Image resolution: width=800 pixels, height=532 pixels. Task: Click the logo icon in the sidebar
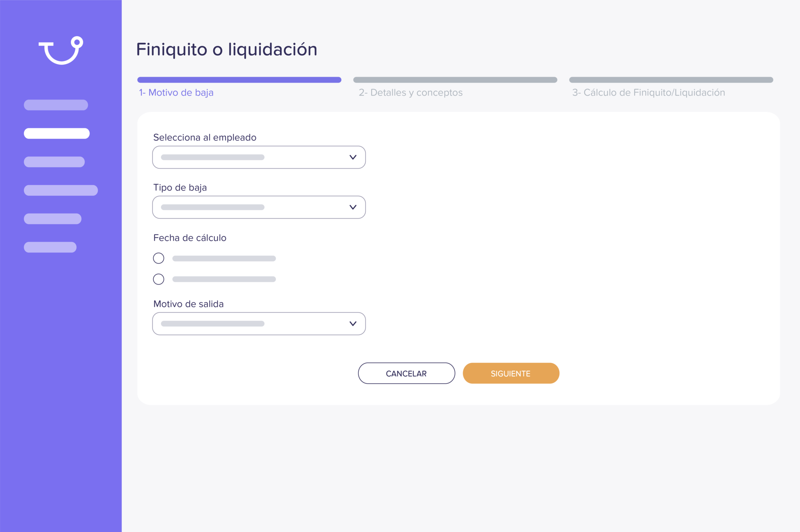click(61, 50)
